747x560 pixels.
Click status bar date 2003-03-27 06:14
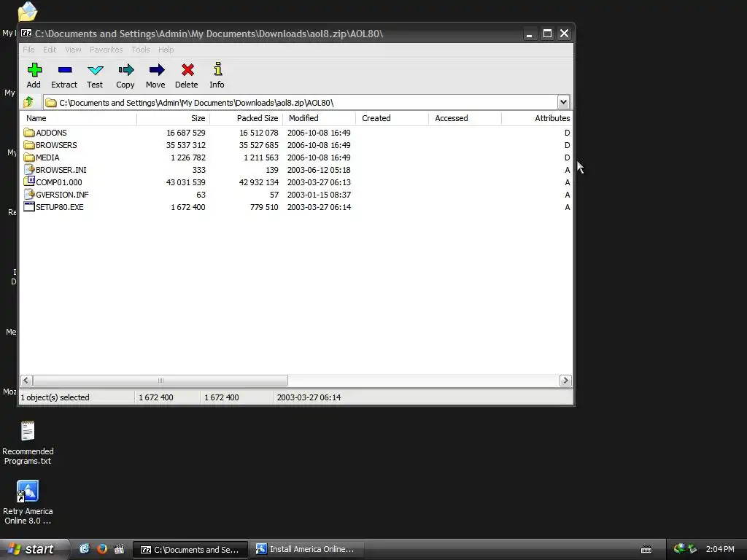(x=309, y=397)
